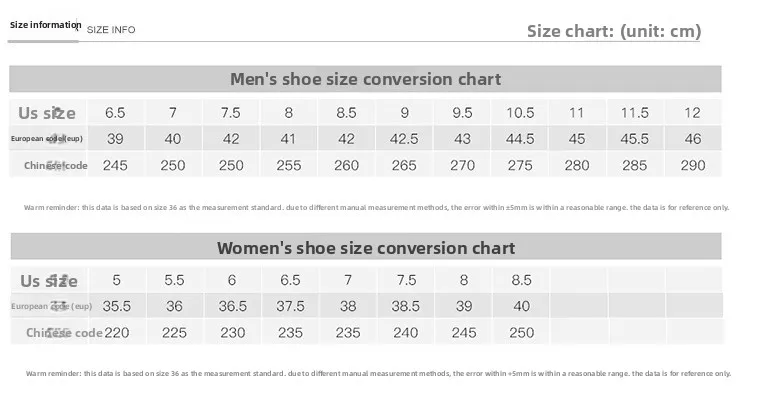Select US size 5 in the women's chart
The width and height of the screenshot is (762, 420).
point(116,281)
